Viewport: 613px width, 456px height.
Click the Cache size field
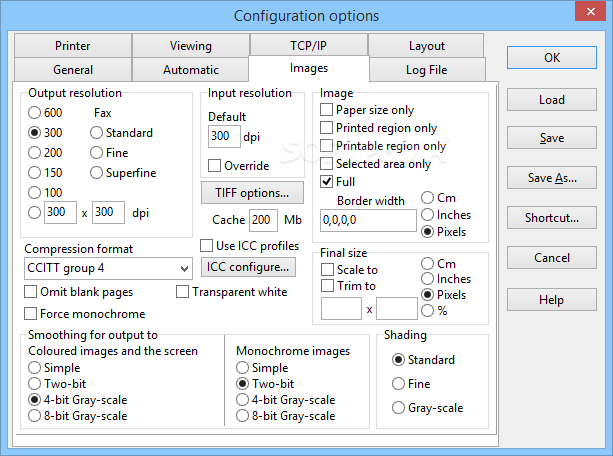[x=262, y=219]
